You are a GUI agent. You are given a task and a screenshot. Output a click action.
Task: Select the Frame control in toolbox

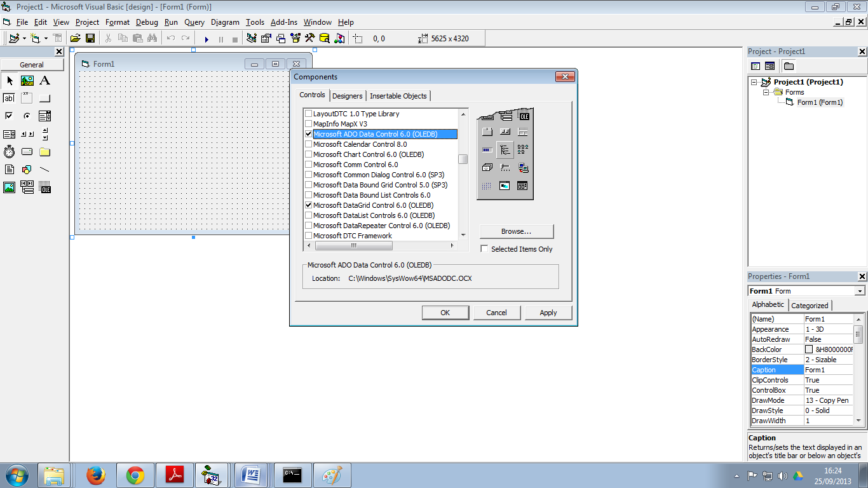tap(27, 98)
